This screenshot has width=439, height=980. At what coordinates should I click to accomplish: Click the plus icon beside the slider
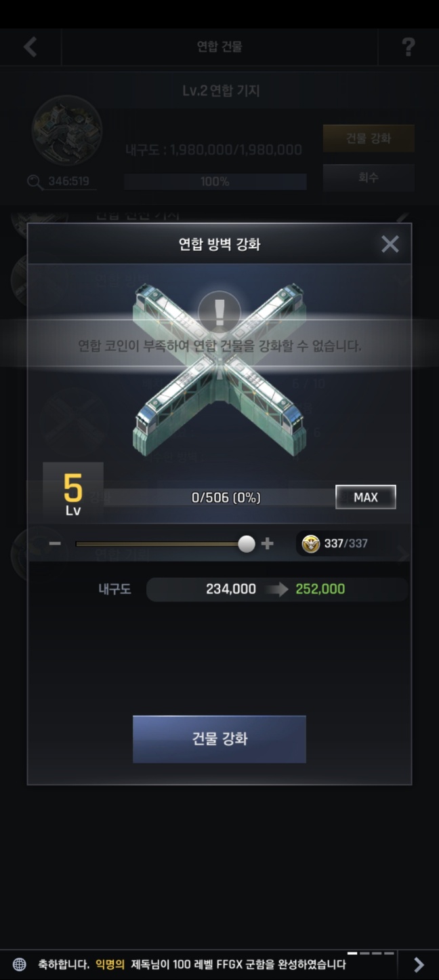point(268,543)
